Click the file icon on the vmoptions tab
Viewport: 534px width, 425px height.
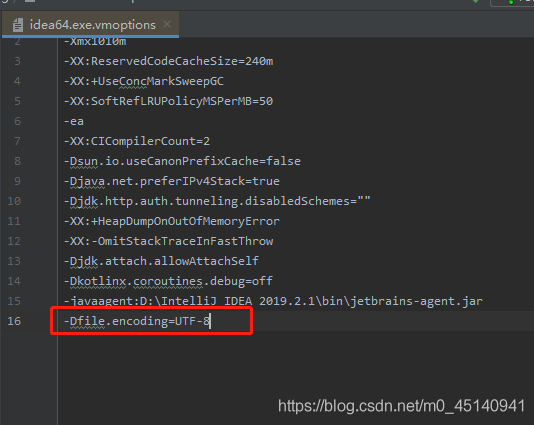coord(18,25)
